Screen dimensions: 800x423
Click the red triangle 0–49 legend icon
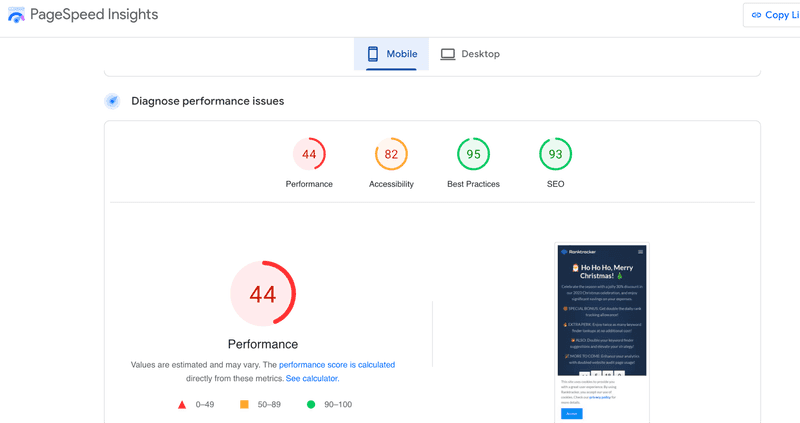pyautogui.click(x=182, y=405)
